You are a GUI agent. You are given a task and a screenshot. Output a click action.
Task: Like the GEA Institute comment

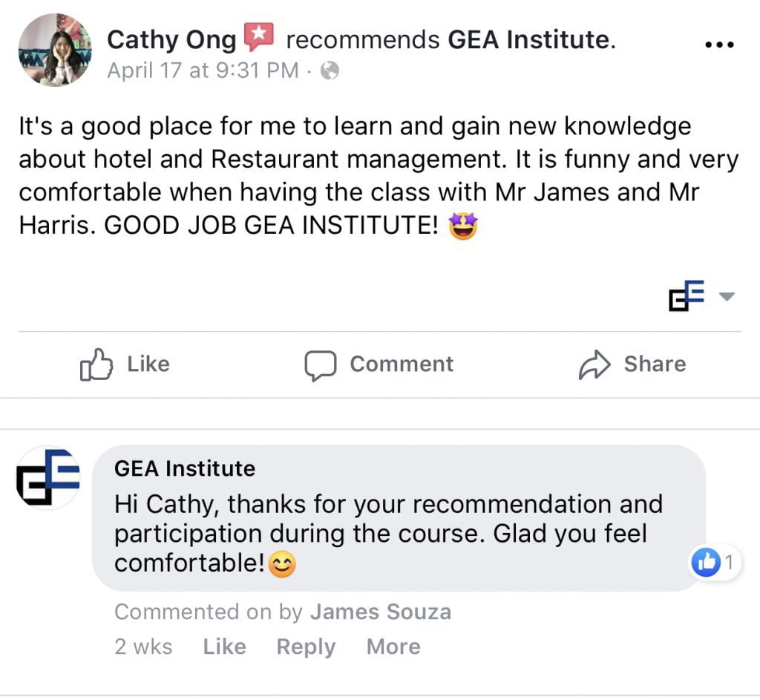224,647
